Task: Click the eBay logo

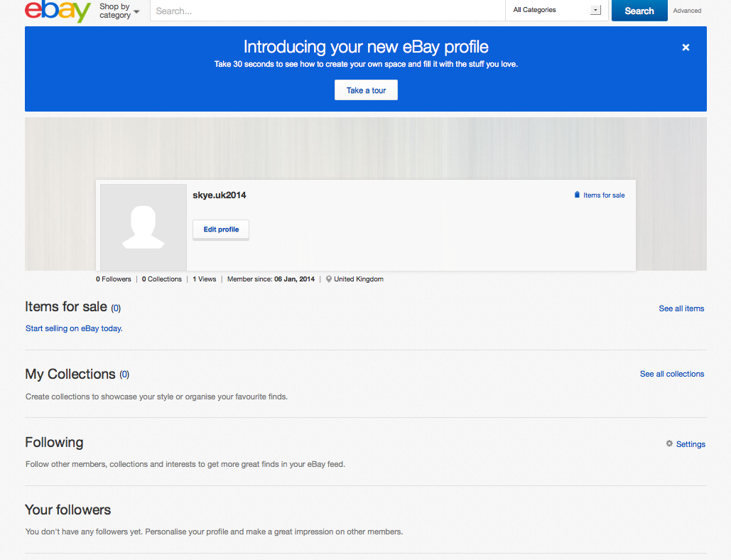Action: 58,11
